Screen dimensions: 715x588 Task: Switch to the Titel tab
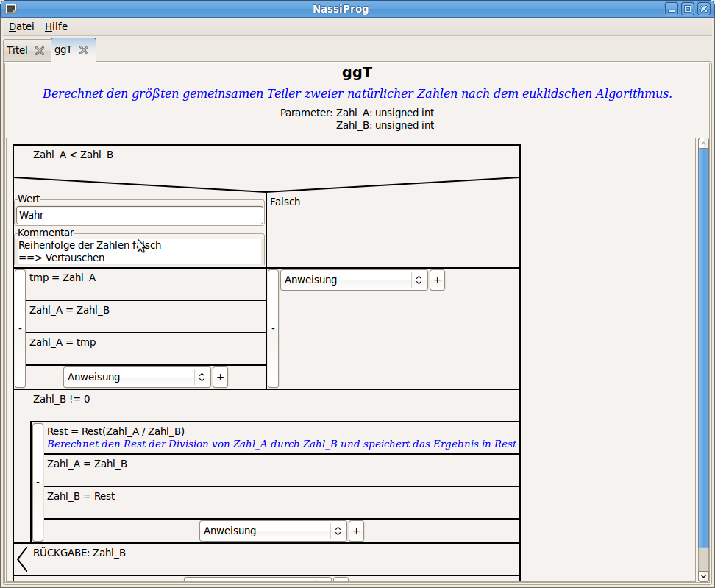(18, 50)
